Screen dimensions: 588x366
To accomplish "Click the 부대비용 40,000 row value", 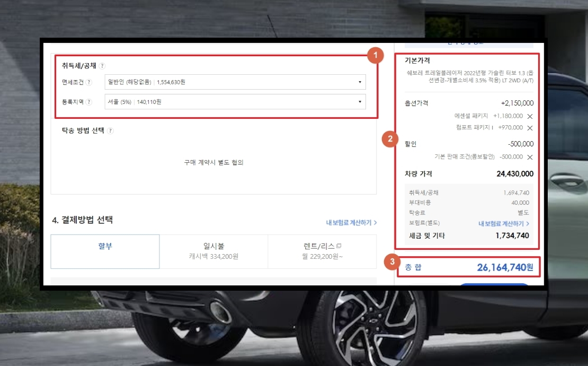I will tap(520, 203).
